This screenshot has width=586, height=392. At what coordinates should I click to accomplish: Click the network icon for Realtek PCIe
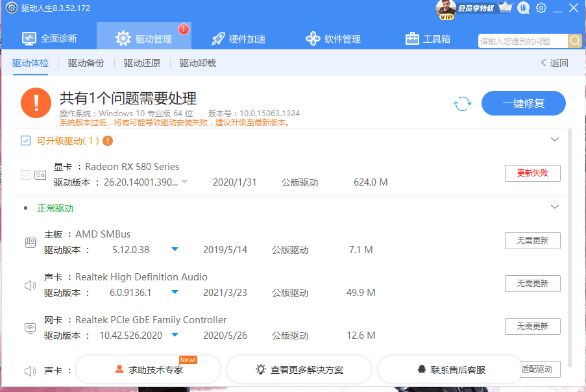(x=30, y=328)
